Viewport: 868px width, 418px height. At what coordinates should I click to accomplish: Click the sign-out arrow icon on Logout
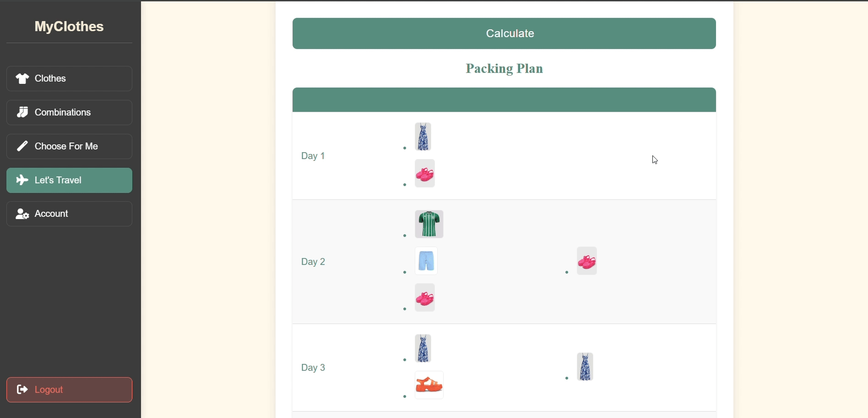(22, 390)
